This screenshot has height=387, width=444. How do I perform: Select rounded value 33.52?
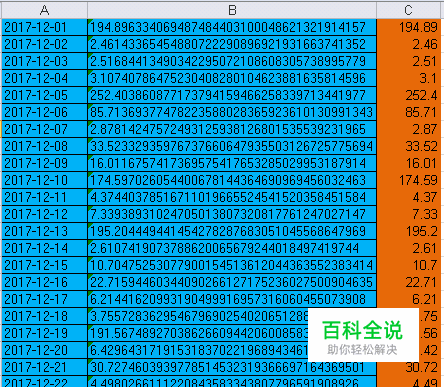tap(408, 146)
